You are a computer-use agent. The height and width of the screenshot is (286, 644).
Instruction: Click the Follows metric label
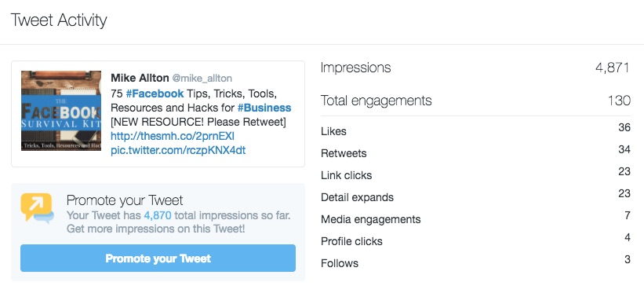click(x=339, y=263)
